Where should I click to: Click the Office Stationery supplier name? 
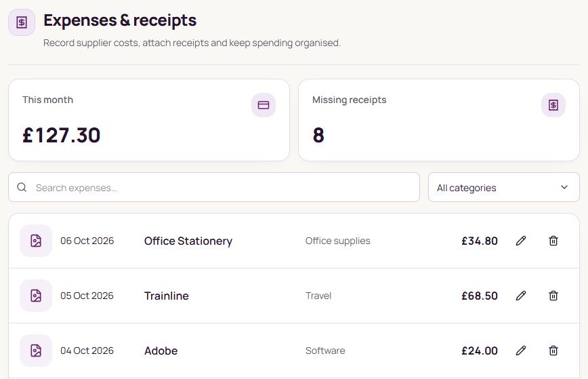click(188, 241)
